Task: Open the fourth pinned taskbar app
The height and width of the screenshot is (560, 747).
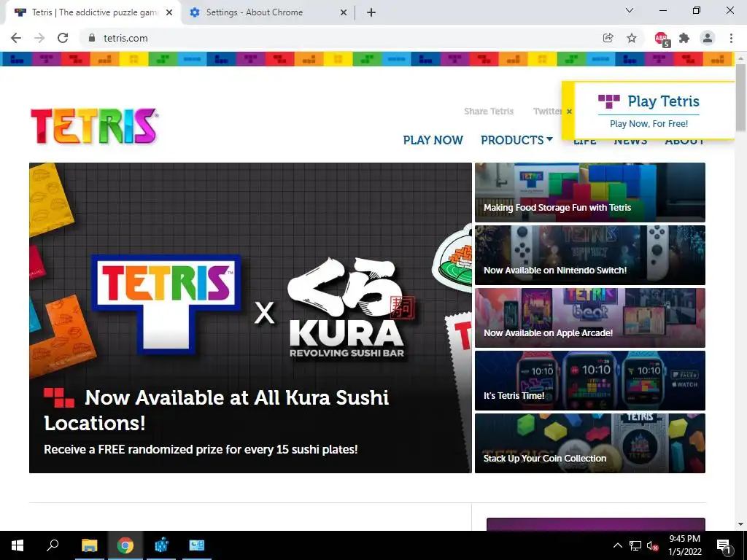Action: [x=197, y=545]
